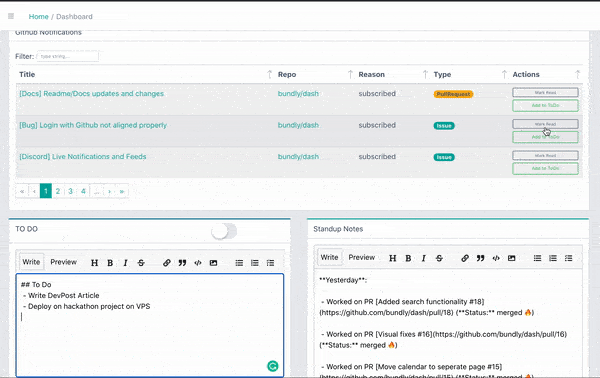Sort notifications by Type column arrow

[x=504, y=74]
